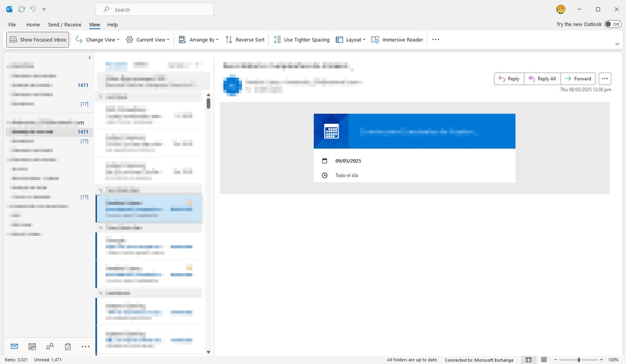Screen dimensions: 626x364
Task: Open Immersive Reader
Action: (397, 39)
